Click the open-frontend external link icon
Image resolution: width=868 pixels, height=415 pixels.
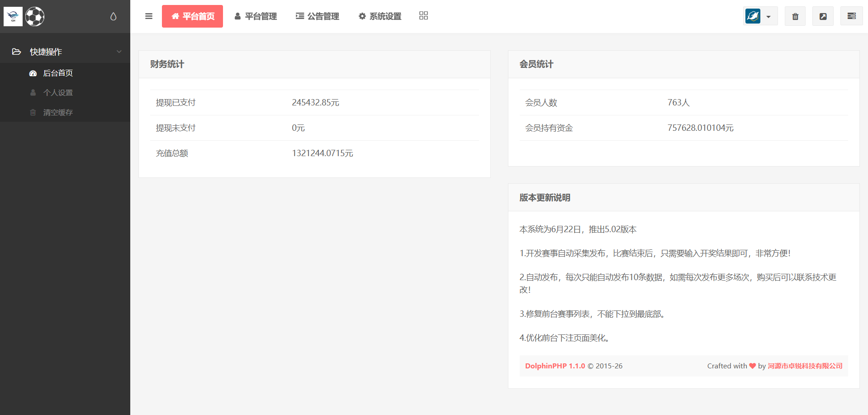(x=823, y=16)
